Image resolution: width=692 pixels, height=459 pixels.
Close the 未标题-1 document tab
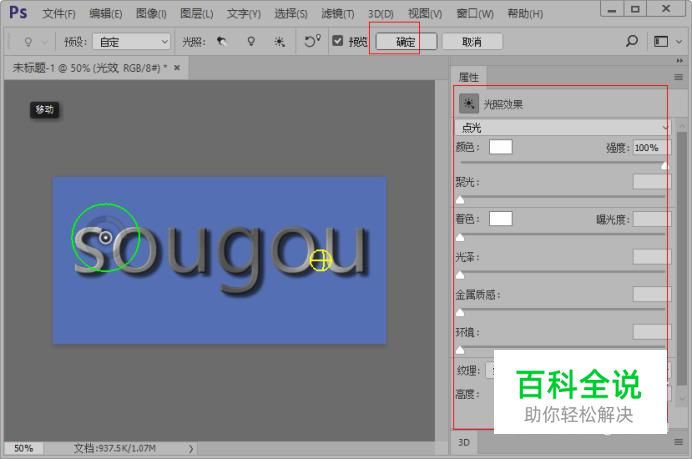(177, 68)
